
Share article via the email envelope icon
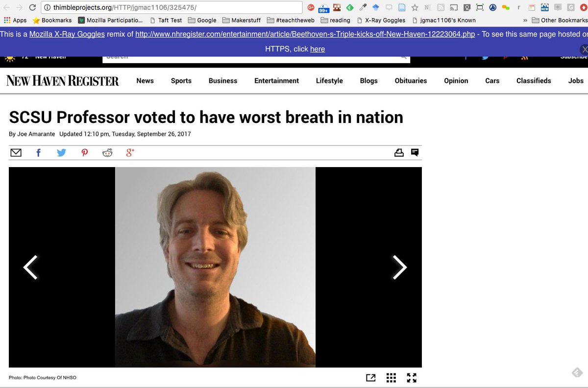pos(16,153)
